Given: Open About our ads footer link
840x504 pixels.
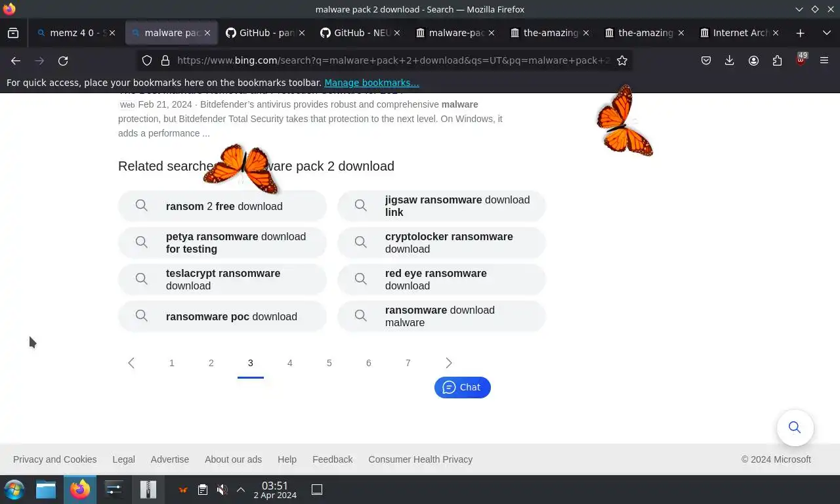Looking at the screenshot, I should click(233, 459).
